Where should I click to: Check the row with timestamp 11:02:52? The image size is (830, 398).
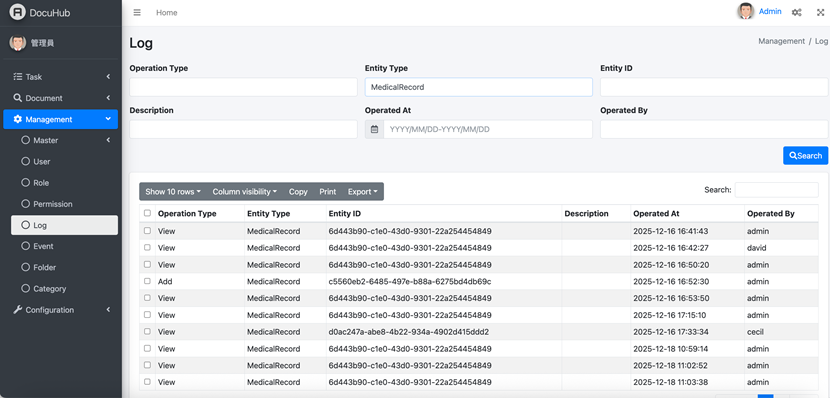(x=147, y=365)
